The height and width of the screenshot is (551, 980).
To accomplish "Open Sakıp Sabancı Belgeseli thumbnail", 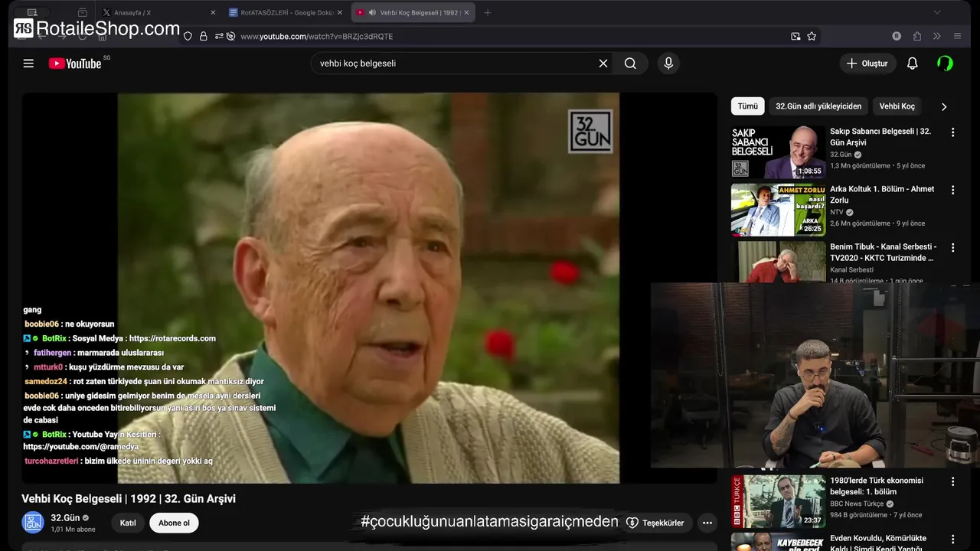I will [x=779, y=152].
